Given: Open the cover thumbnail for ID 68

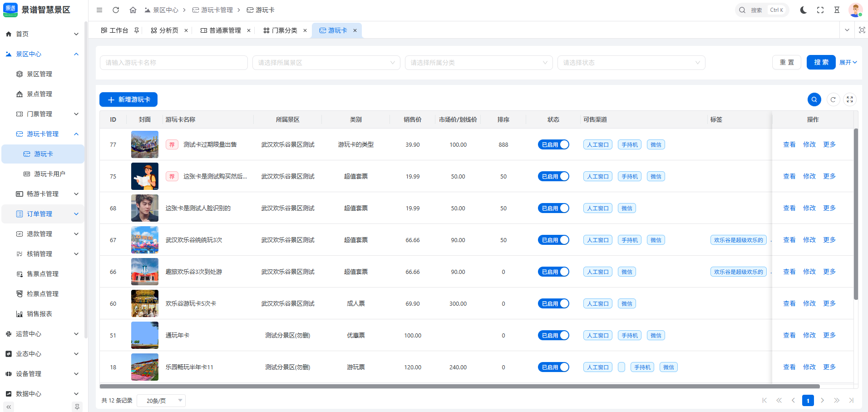Looking at the screenshot, I should point(145,208).
